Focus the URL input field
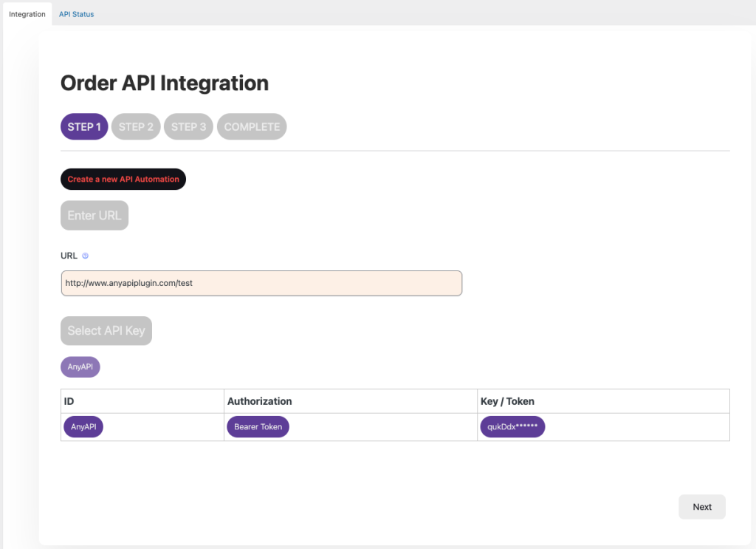 (x=261, y=283)
